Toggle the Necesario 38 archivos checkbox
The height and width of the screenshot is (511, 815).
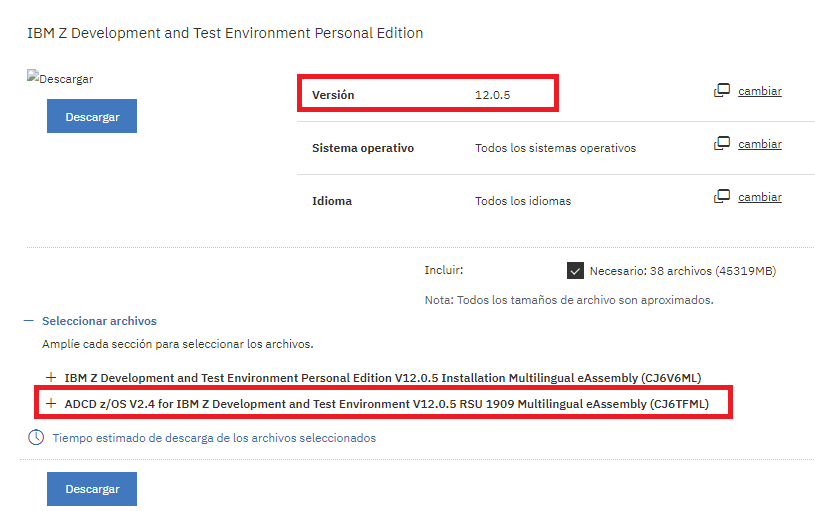pyautogui.click(x=575, y=271)
